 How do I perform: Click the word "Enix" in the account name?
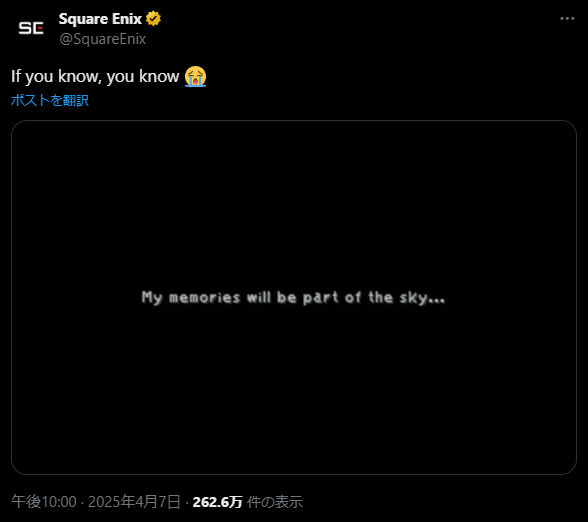[x=127, y=19]
